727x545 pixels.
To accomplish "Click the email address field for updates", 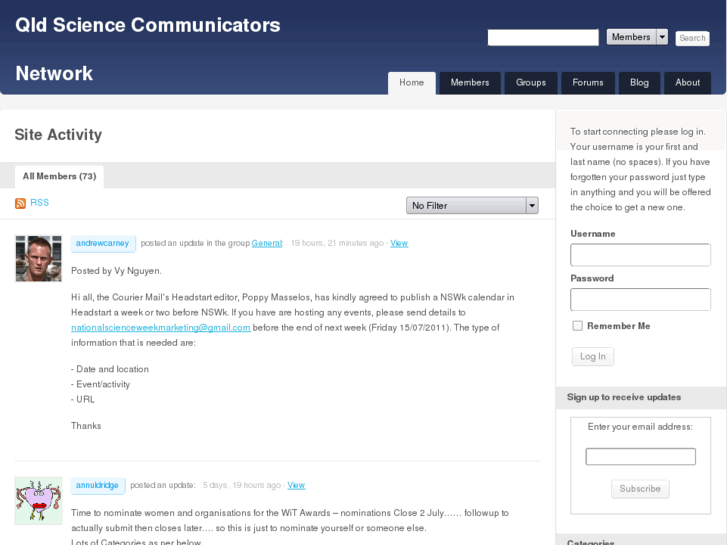I will tap(640, 457).
